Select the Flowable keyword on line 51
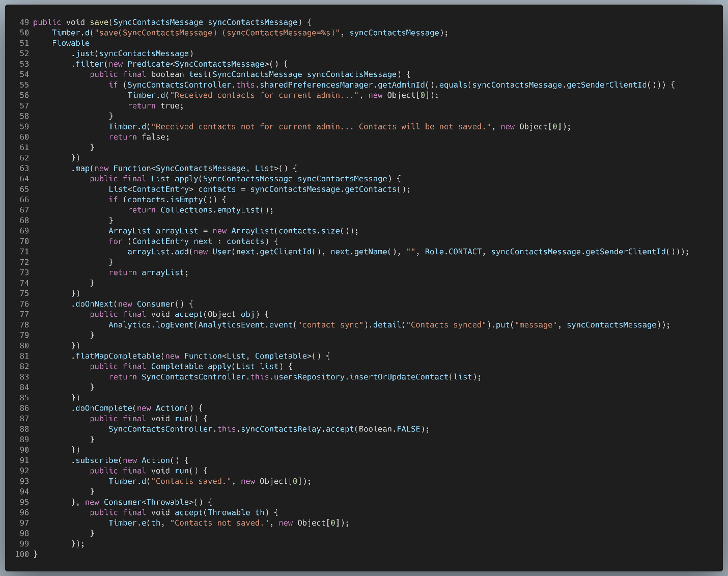 71,43
